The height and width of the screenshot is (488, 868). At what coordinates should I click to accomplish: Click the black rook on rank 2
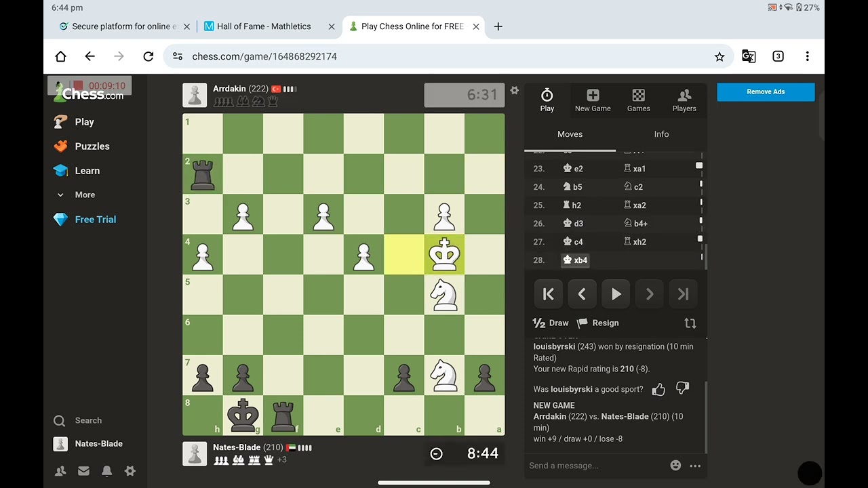pyautogui.click(x=203, y=174)
